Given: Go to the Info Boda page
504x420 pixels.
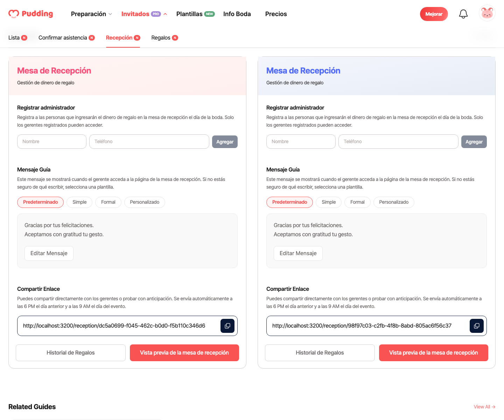Looking at the screenshot, I should click(x=237, y=14).
